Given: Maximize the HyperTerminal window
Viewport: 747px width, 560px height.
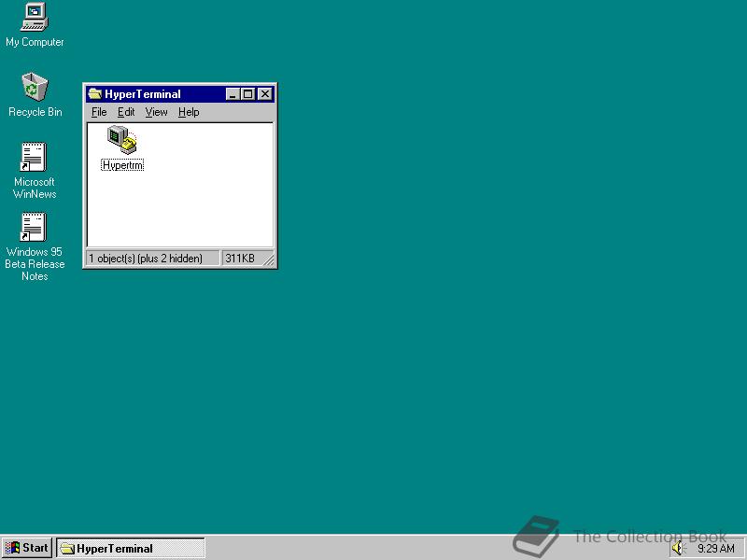Looking at the screenshot, I should tap(247, 94).
